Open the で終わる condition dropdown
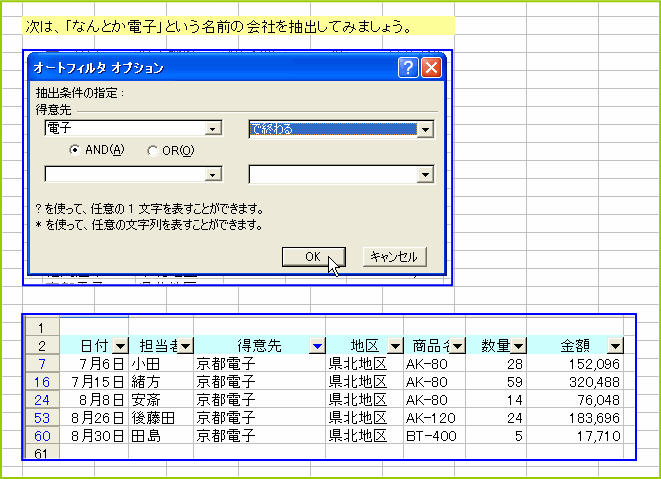The image size is (661, 479). pos(425,129)
